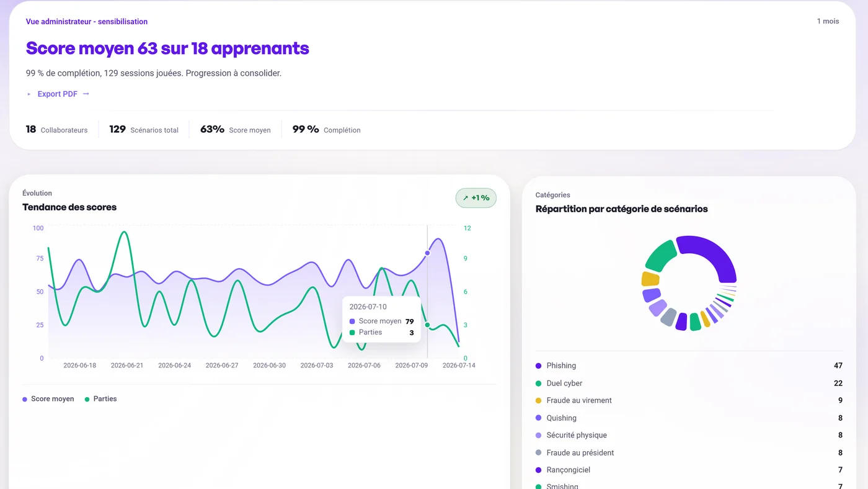This screenshot has height=489, width=868.
Task: Select the Quishing category row
Action: coord(689,418)
